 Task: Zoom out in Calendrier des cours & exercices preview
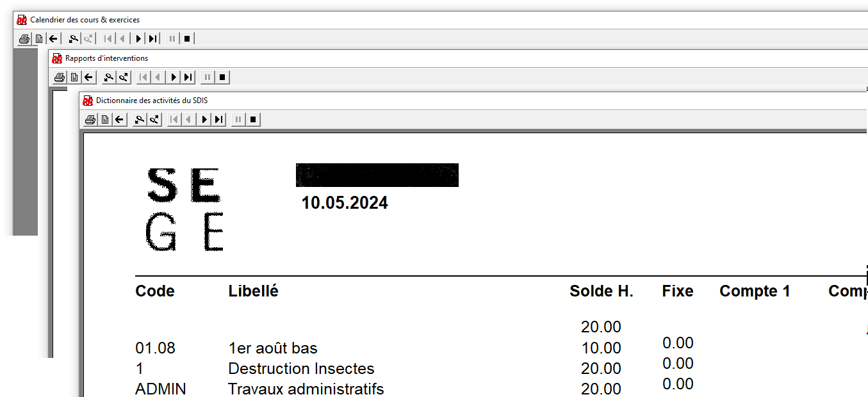click(x=73, y=39)
